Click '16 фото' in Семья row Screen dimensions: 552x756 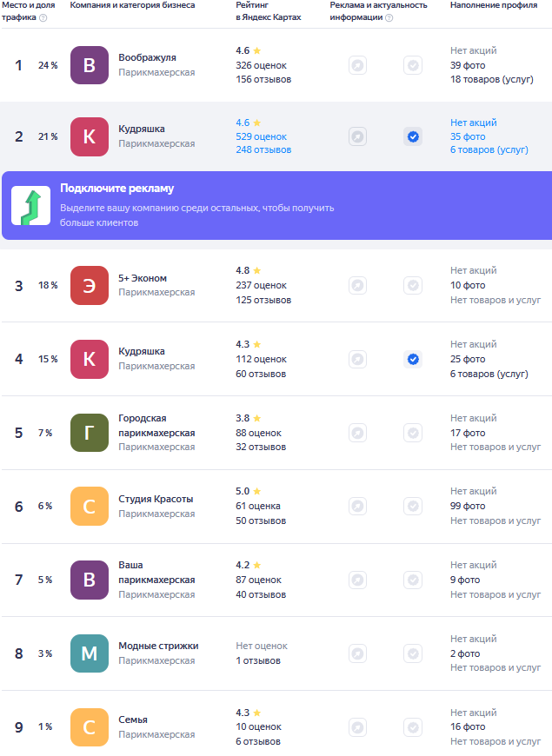coord(468,726)
